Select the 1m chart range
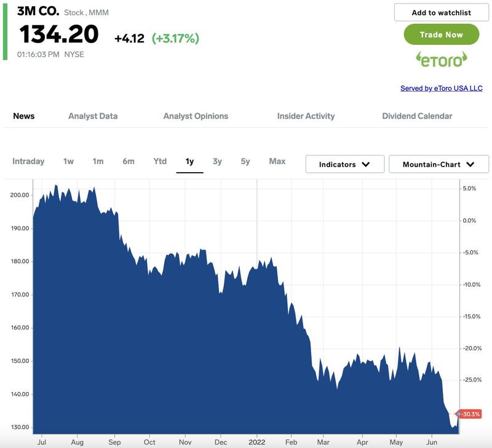Viewport: 492px width, 448px height. click(x=98, y=161)
